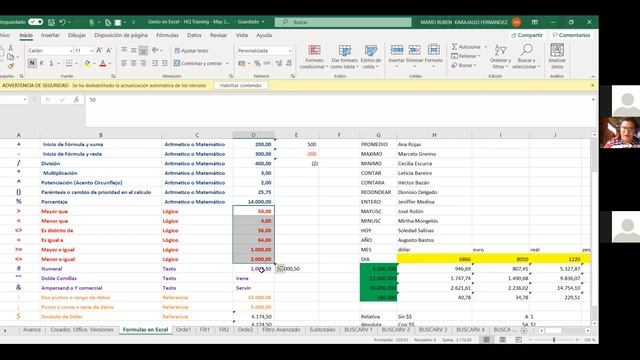Click the Percent style icon
Screen dimensions: 640x360
(257, 63)
